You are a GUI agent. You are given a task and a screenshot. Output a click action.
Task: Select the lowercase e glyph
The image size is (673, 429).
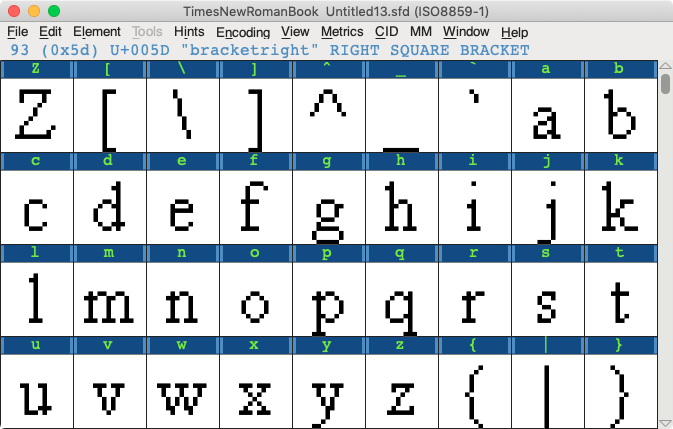coord(183,207)
